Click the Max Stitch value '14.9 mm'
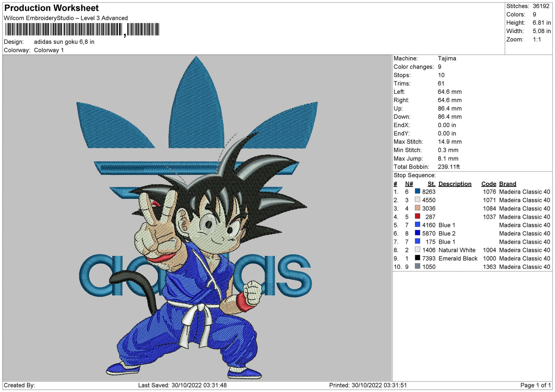 tap(450, 142)
